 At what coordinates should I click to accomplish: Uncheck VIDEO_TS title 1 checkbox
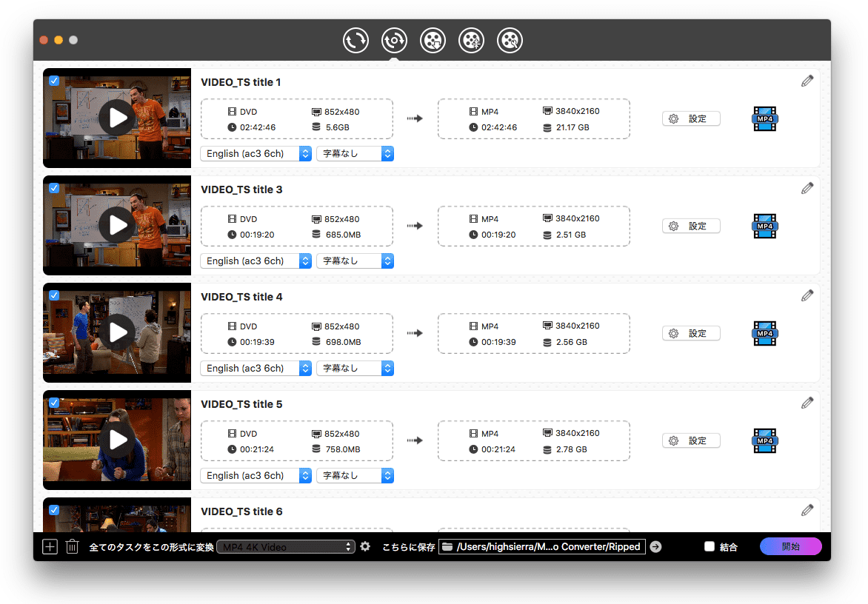coord(54,81)
